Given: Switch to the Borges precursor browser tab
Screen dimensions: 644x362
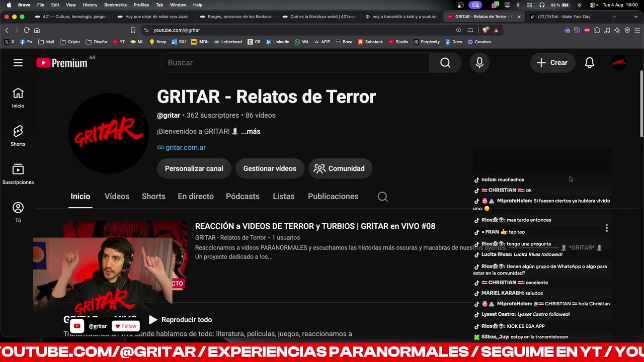Looking at the screenshot, I should 236,17.
